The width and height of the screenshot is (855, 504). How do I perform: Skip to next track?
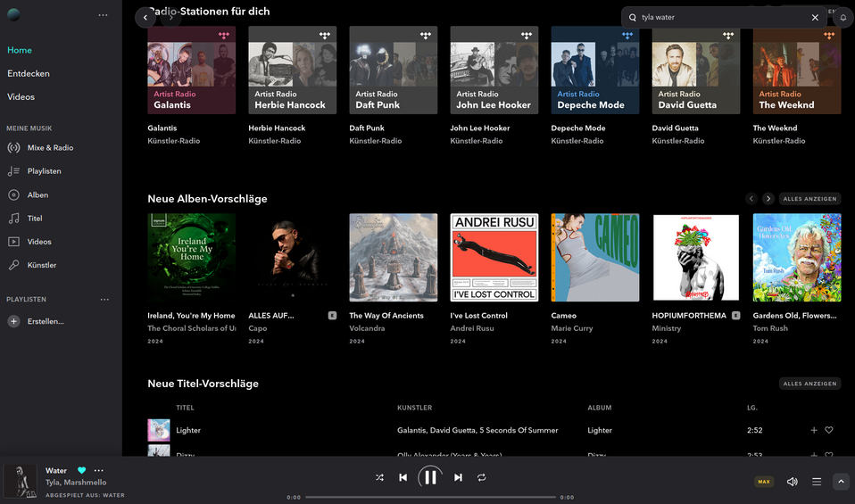point(458,477)
